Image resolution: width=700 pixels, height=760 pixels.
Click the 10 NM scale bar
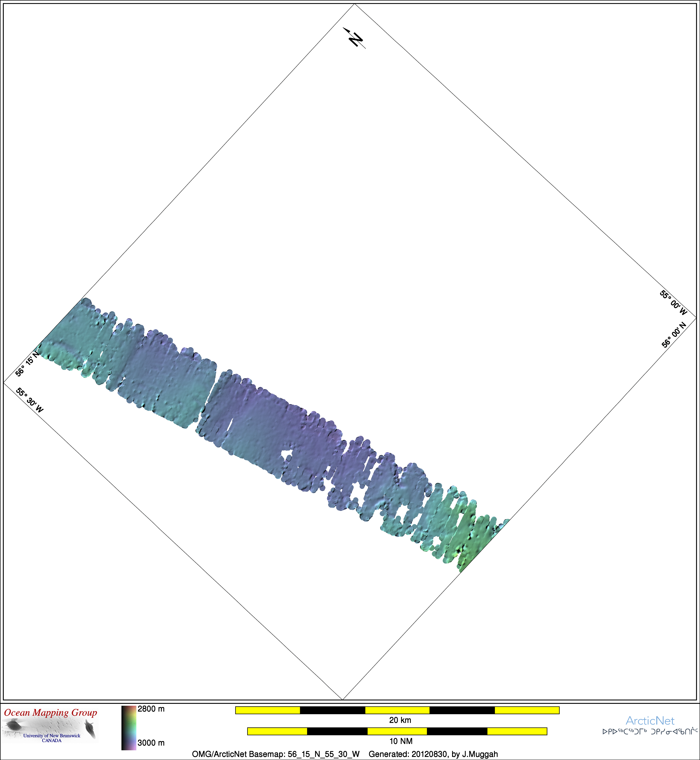[x=397, y=731]
